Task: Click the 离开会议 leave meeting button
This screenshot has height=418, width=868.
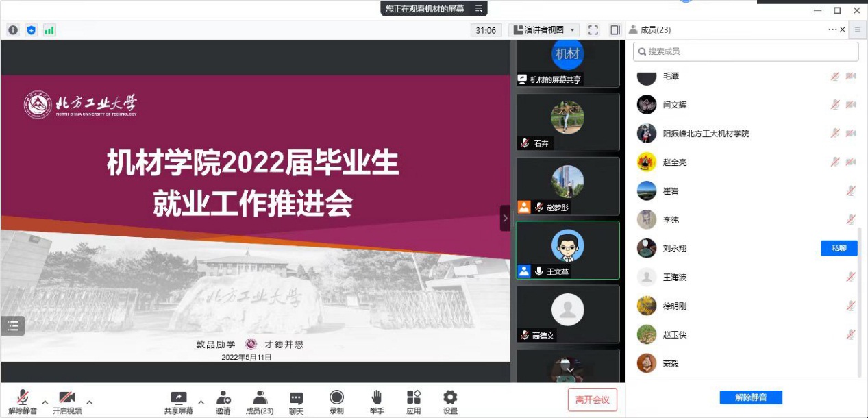Action: [592, 399]
